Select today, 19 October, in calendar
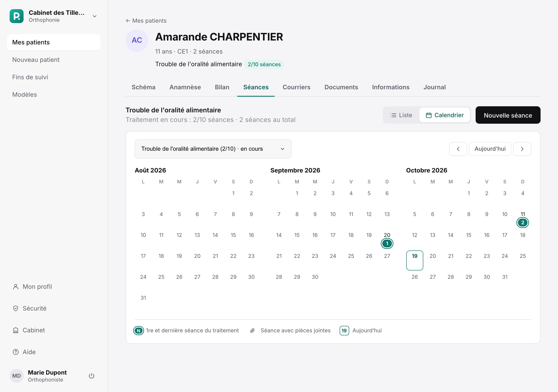Image resolution: width=558 pixels, height=392 pixels. click(x=414, y=260)
